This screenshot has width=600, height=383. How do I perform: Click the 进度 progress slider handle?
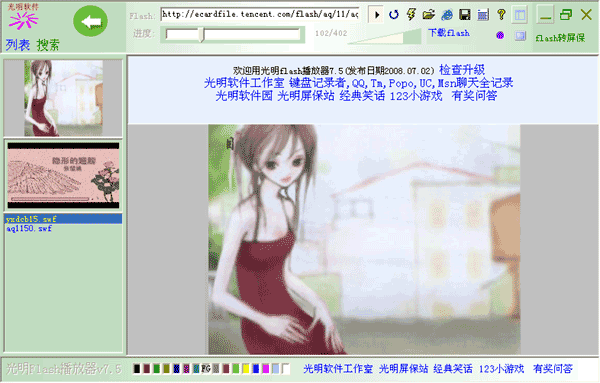coord(202,34)
